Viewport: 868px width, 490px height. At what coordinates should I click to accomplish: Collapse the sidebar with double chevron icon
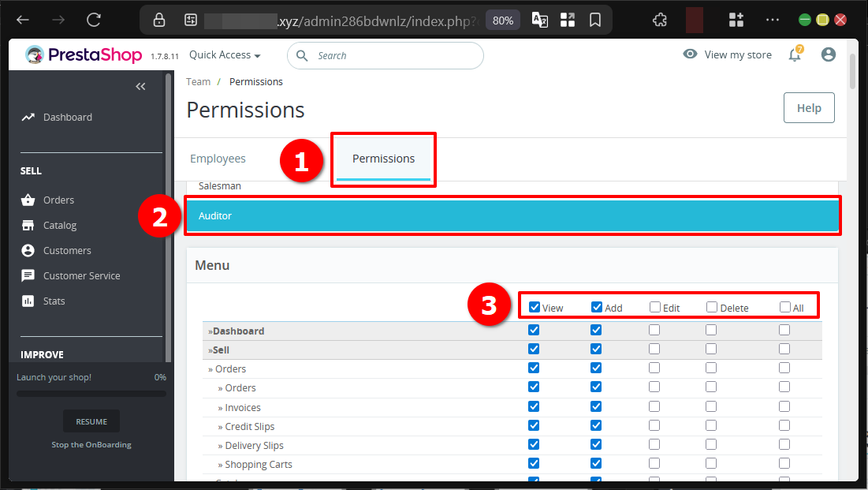(140, 87)
